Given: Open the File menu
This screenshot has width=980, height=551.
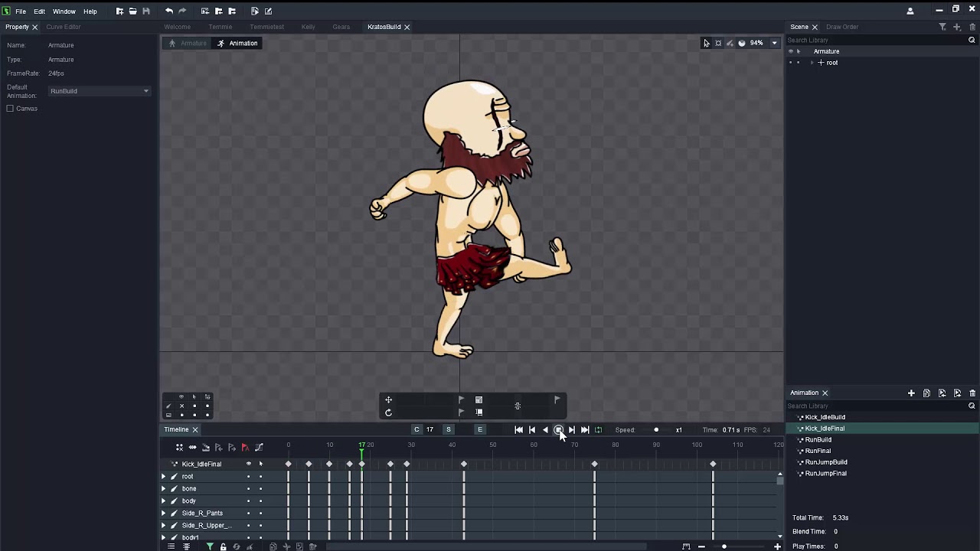Looking at the screenshot, I should click(x=21, y=11).
